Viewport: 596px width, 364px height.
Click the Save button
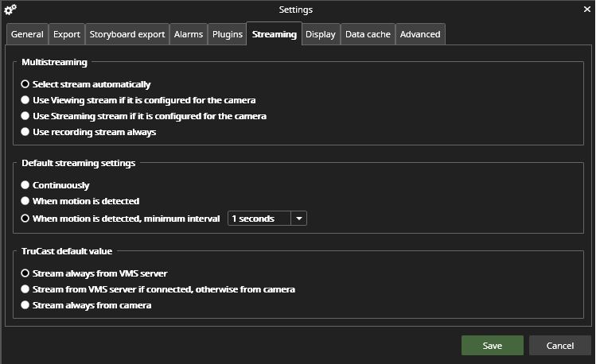(492, 346)
